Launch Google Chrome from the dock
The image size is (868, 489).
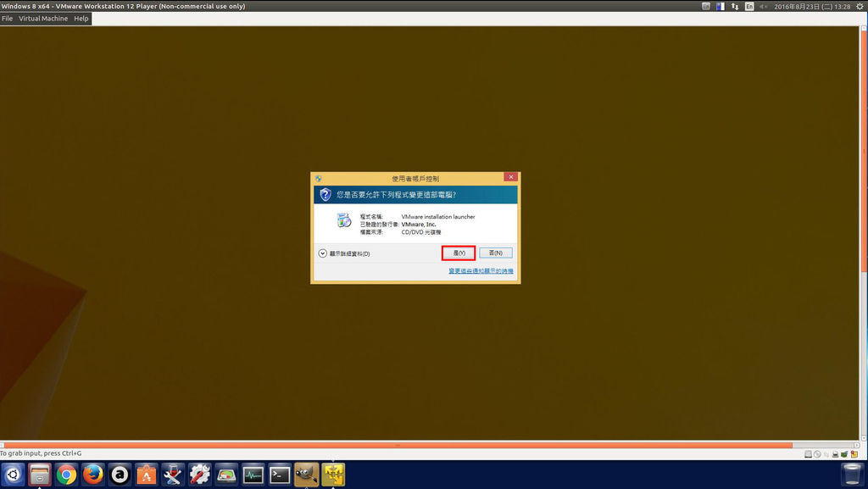(66, 475)
